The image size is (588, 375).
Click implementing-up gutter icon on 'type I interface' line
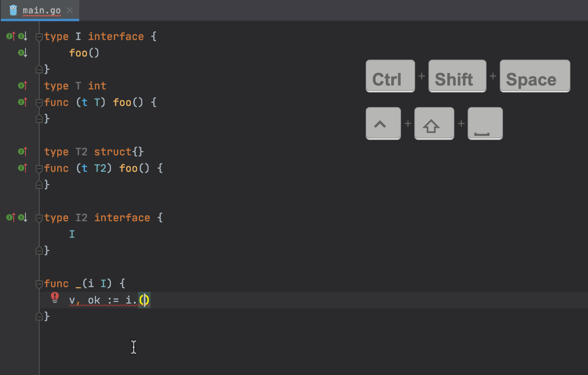coord(11,36)
